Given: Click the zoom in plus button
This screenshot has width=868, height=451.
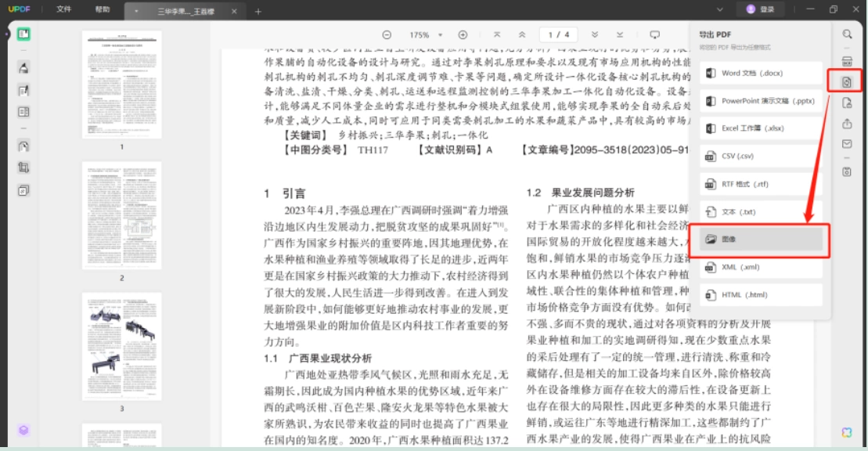Looking at the screenshot, I should [463, 35].
